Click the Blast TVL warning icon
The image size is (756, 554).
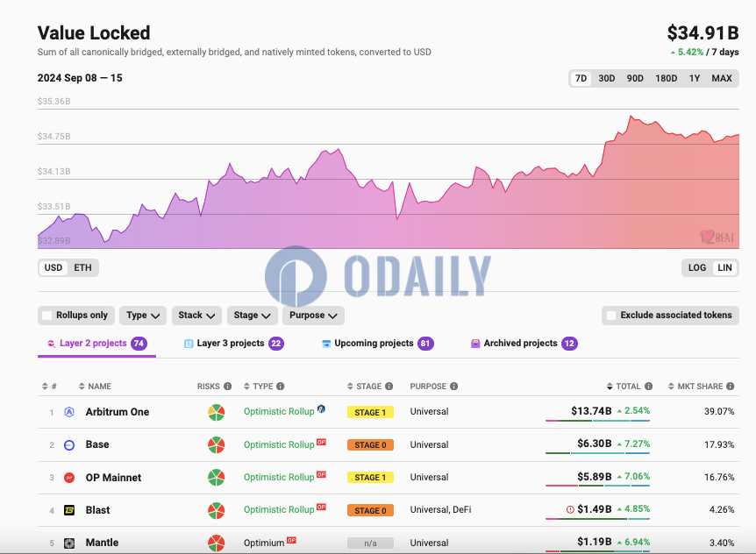[x=570, y=509]
